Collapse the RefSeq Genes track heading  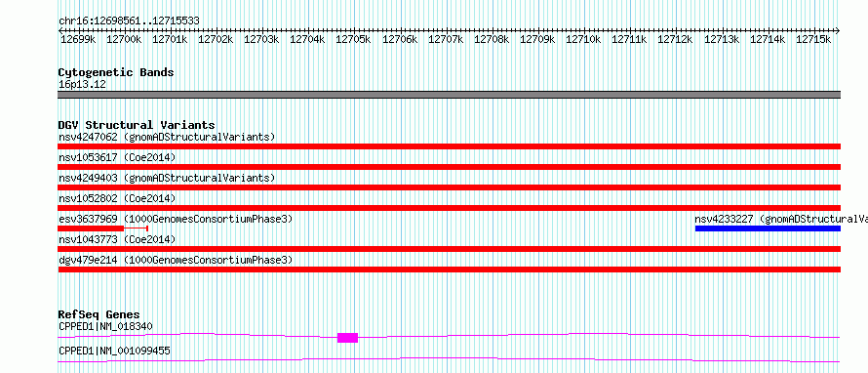pos(99,314)
